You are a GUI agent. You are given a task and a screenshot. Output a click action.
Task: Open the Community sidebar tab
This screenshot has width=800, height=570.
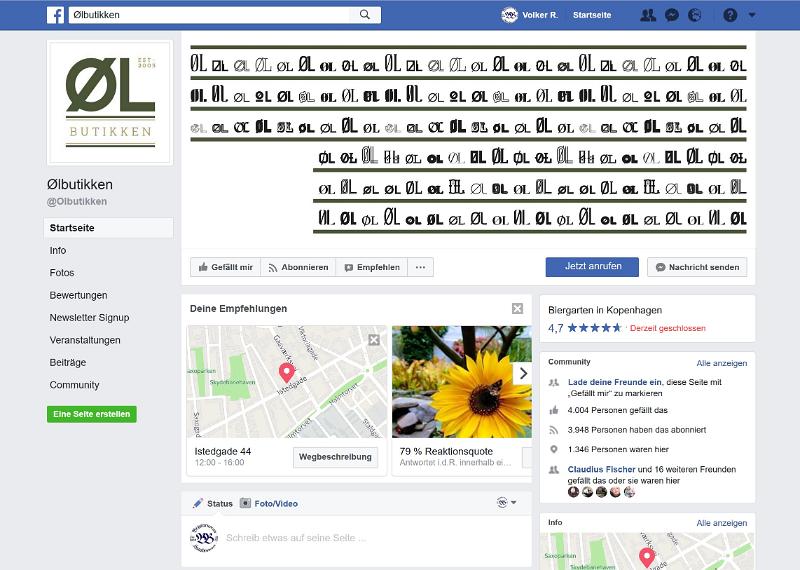[x=74, y=385]
